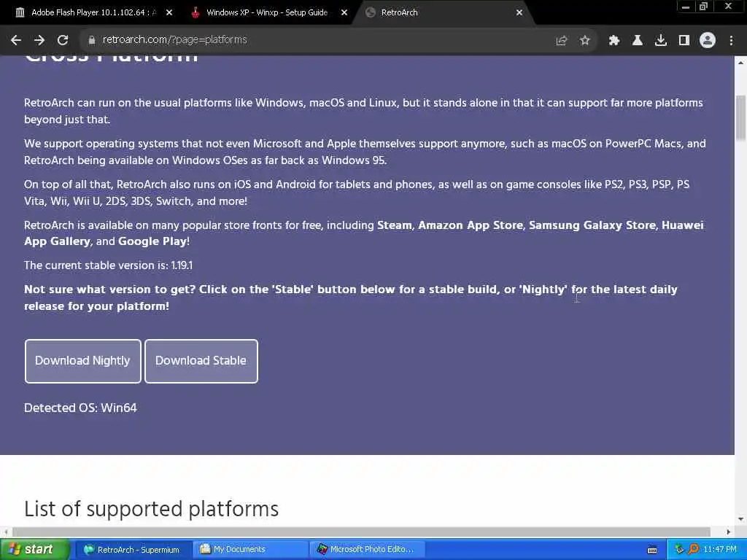The height and width of the screenshot is (560, 747).
Task: Click the orange magnifier tray icon
Action: (693, 550)
